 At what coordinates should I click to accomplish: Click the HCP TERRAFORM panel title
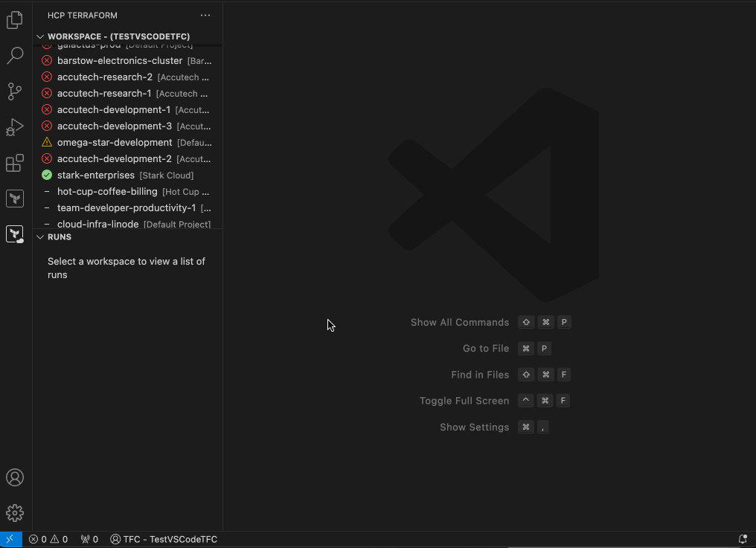[x=83, y=16]
